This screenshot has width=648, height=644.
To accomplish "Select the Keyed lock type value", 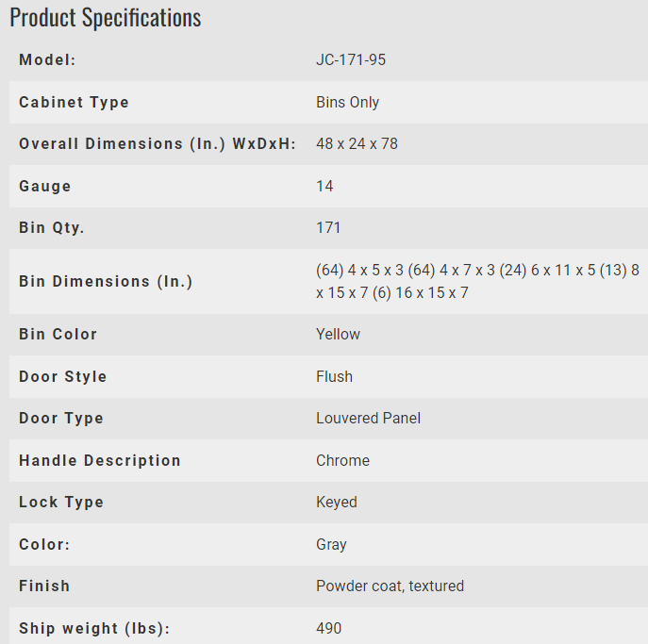I will 336,502.
